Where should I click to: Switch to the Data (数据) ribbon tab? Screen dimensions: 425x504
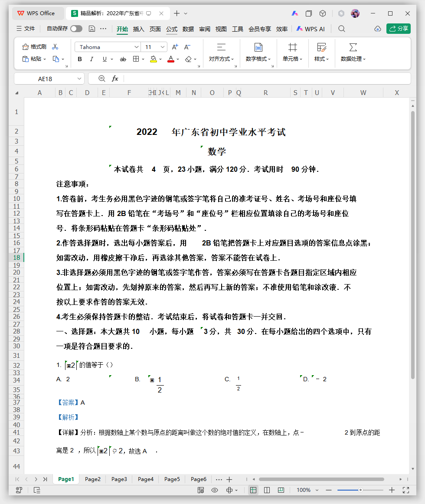tap(188, 29)
